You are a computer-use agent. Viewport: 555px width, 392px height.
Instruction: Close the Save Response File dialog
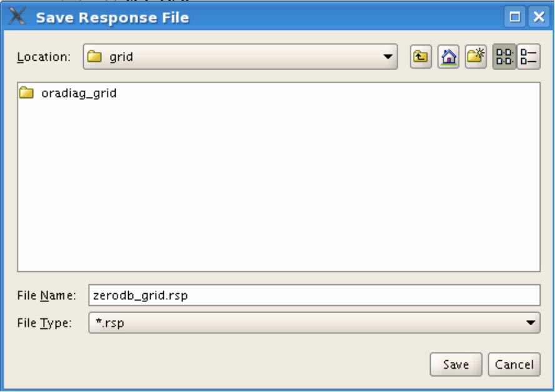537,17
